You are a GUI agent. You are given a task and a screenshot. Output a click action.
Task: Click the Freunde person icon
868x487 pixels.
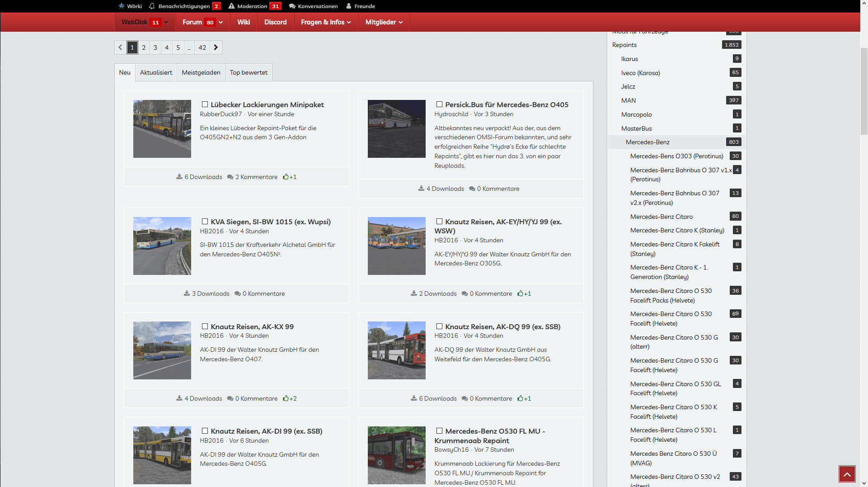[x=348, y=6]
